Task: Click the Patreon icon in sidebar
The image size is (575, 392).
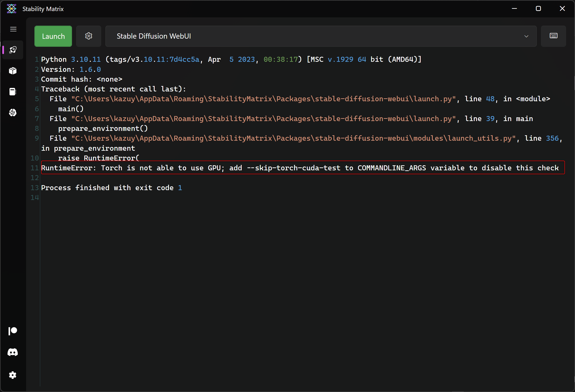Action: pos(13,331)
